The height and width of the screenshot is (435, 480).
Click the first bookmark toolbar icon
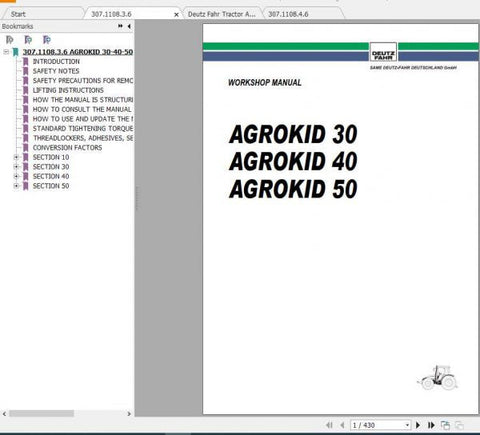pos(10,40)
